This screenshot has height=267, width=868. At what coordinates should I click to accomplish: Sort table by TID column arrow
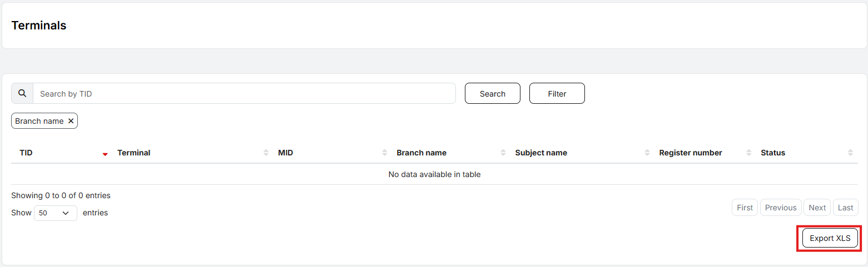point(105,153)
